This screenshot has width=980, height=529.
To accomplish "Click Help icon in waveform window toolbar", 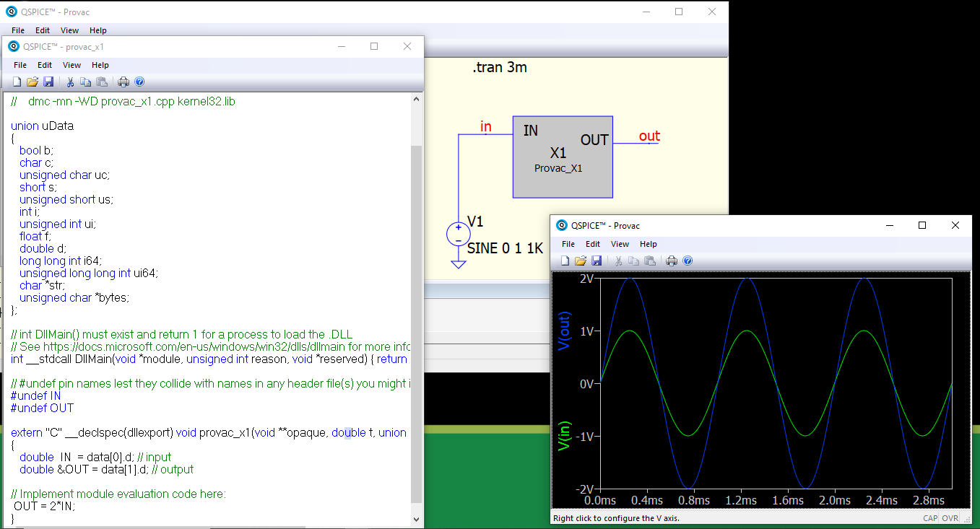I will [688, 261].
